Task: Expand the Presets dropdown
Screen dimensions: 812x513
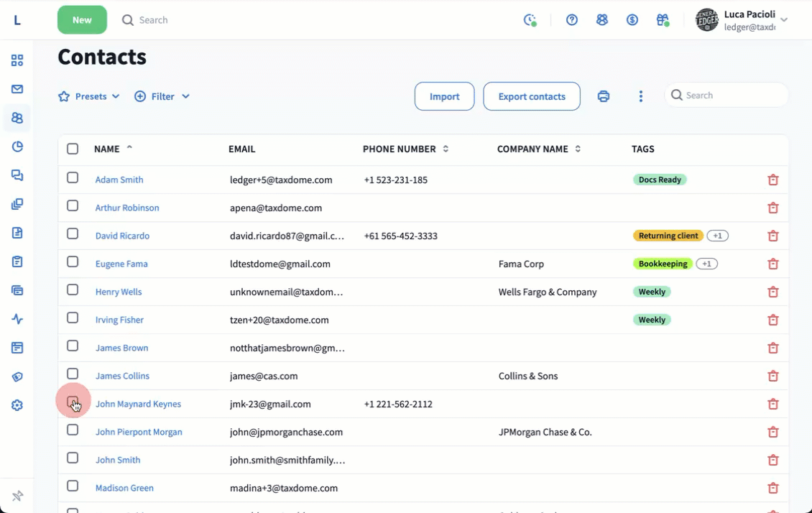Action: (x=89, y=96)
